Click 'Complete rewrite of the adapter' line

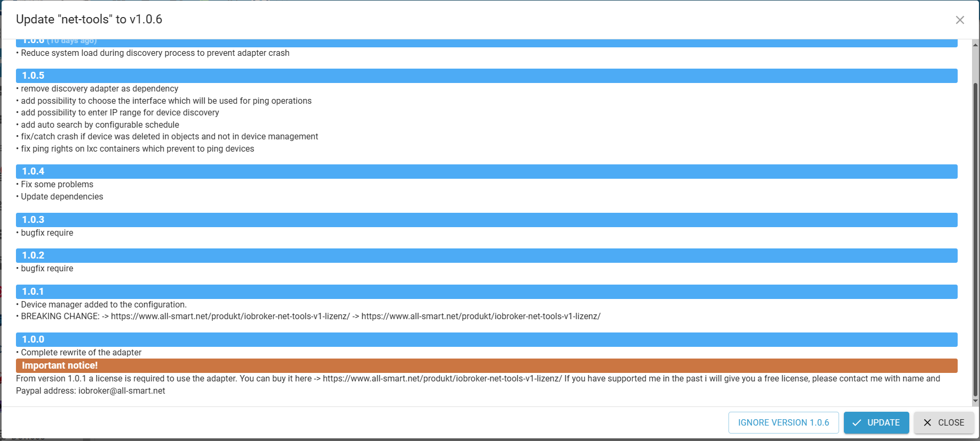pos(79,353)
